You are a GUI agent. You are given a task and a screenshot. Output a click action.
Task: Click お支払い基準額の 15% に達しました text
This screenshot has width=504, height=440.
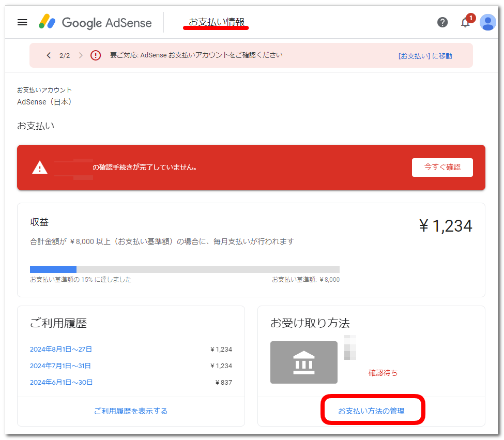(x=81, y=280)
